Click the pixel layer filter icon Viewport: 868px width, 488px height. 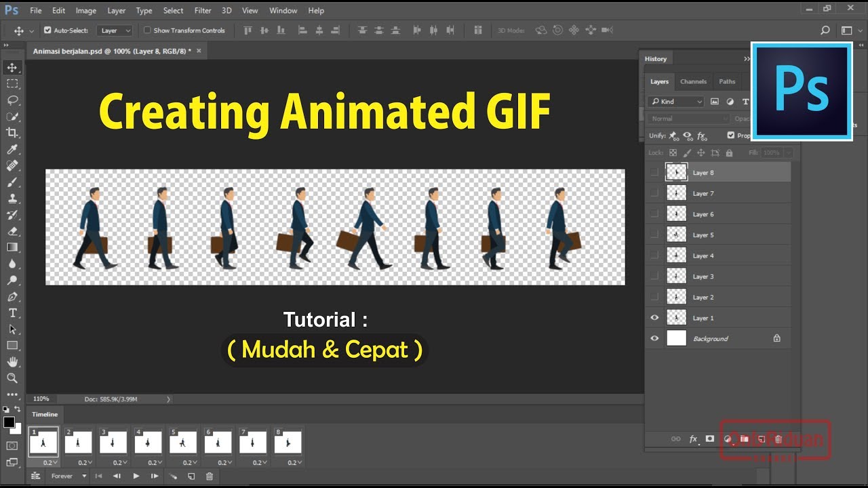pos(715,102)
